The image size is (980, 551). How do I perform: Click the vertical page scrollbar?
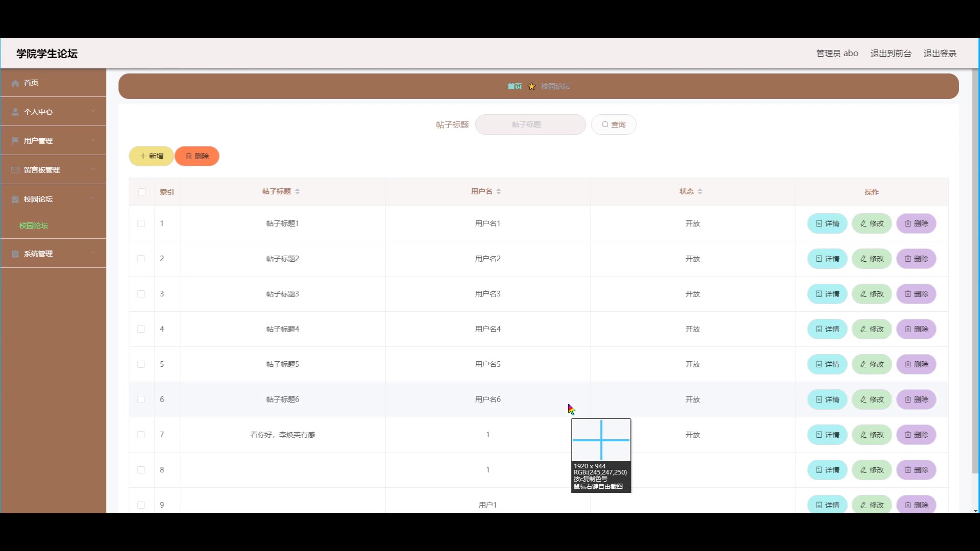(x=975, y=270)
